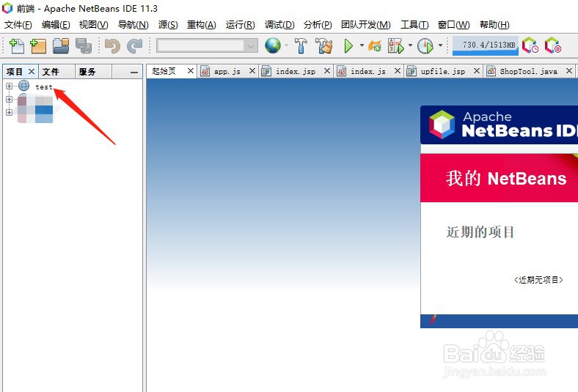The height and width of the screenshot is (392, 578).
Task: Open the profile project dropdown arrow
Action: pyautogui.click(x=440, y=45)
